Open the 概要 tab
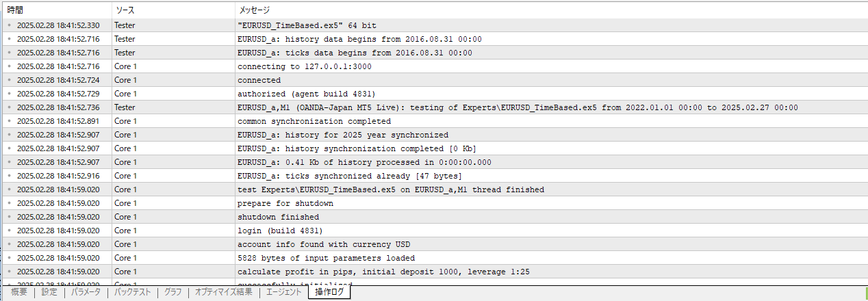 (x=19, y=292)
